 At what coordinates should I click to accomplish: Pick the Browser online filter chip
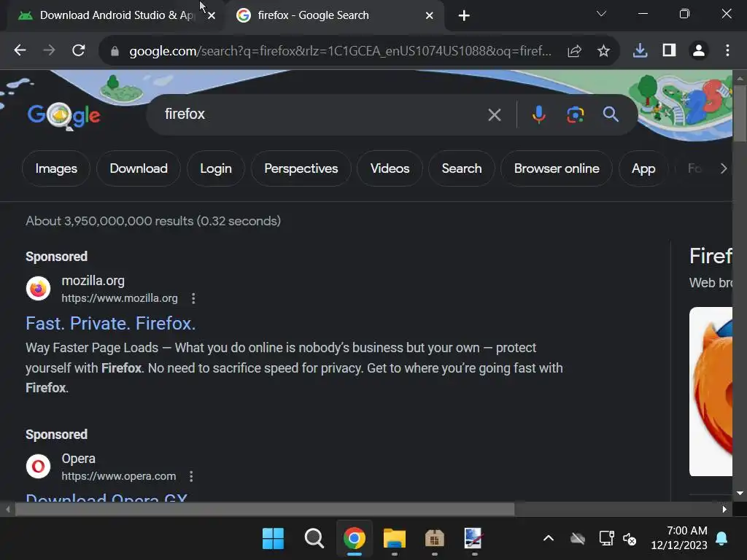pyautogui.click(x=557, y=168)
